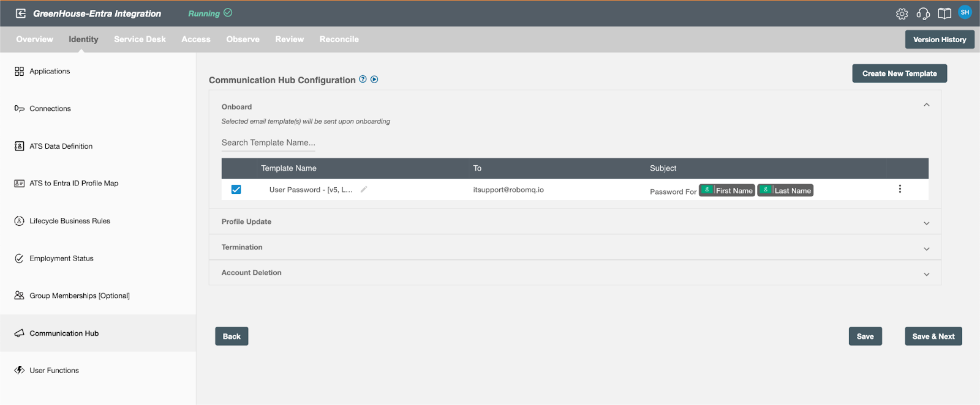Edit User Password template with pencil icon

tap(364, 190)
